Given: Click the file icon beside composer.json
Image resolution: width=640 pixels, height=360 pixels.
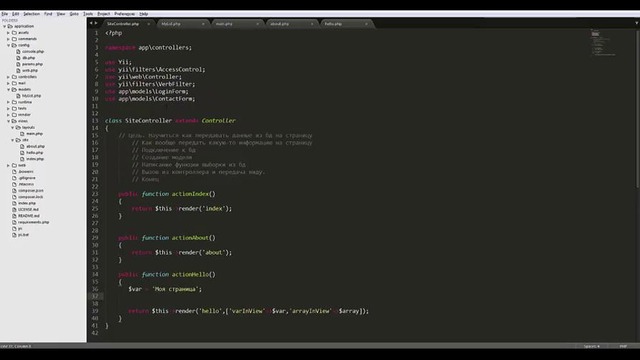Looking at the screenshot, I should (x=14, y=191).
